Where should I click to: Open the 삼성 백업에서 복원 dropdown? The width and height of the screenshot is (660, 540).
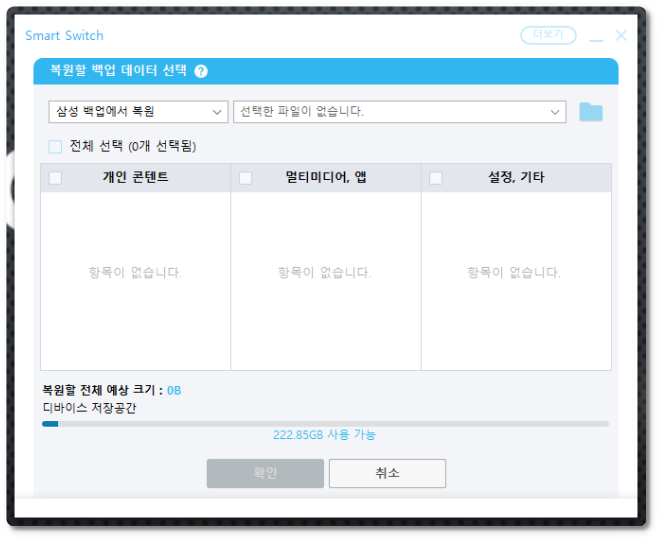click(x=138, y=112)
